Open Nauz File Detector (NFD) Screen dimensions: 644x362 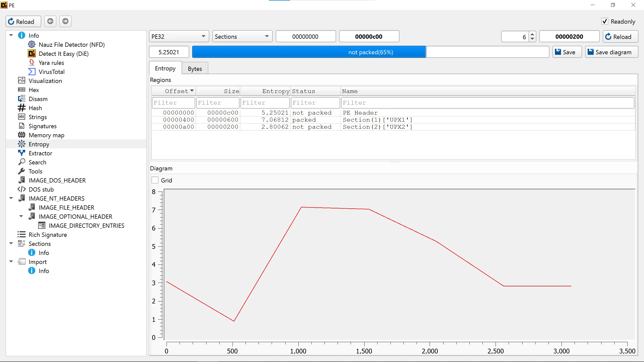[71, 45]
